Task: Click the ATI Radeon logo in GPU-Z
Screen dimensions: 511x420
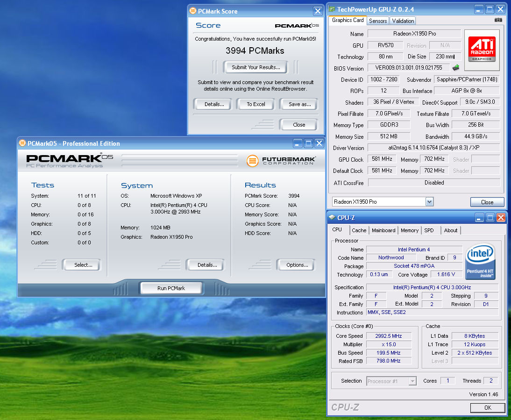Action: click(482, 50)
